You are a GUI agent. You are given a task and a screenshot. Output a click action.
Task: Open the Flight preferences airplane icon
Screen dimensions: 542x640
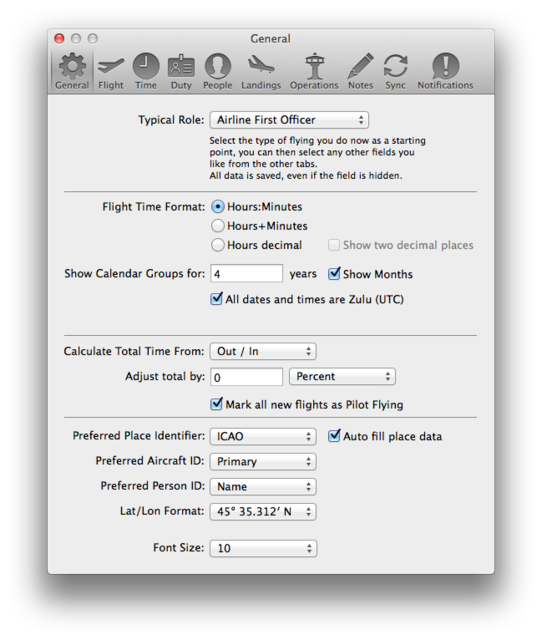click(111, 66)
